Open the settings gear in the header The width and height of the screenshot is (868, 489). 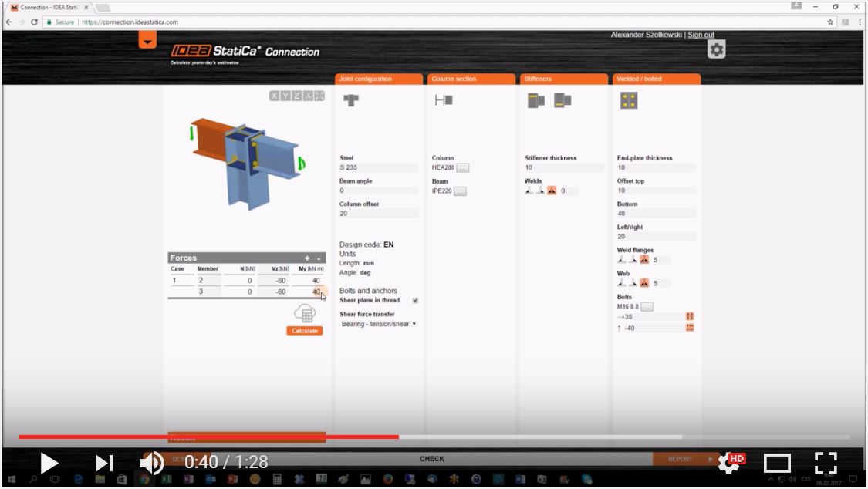(x=716, y=50)
